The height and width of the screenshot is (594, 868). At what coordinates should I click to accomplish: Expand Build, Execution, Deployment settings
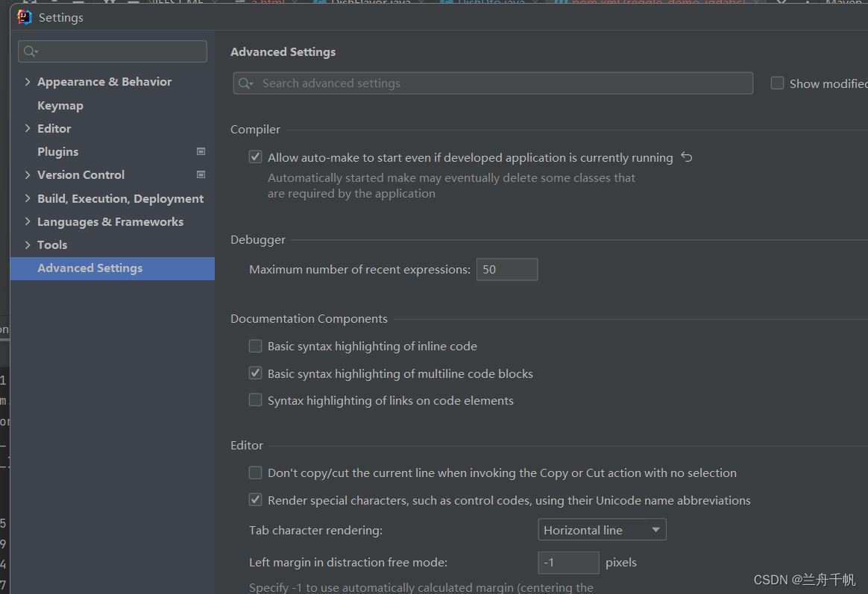coord(28,198)
